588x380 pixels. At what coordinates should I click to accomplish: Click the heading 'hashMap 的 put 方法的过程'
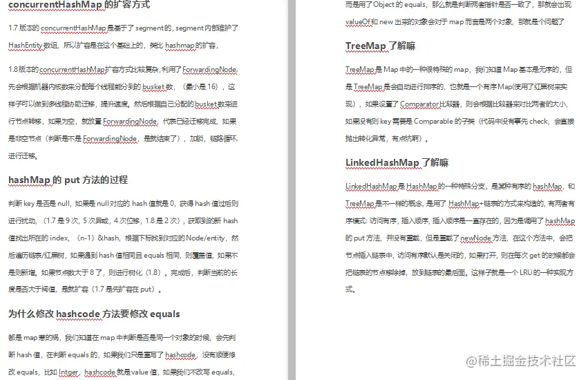pyautogui.click(x=68, y=180)
